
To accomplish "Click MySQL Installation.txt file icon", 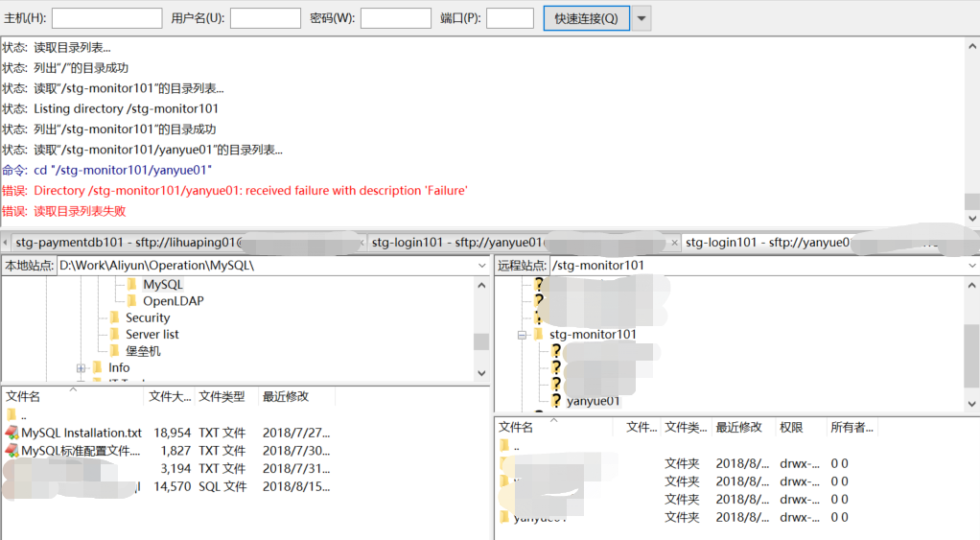I will [12, 433].
